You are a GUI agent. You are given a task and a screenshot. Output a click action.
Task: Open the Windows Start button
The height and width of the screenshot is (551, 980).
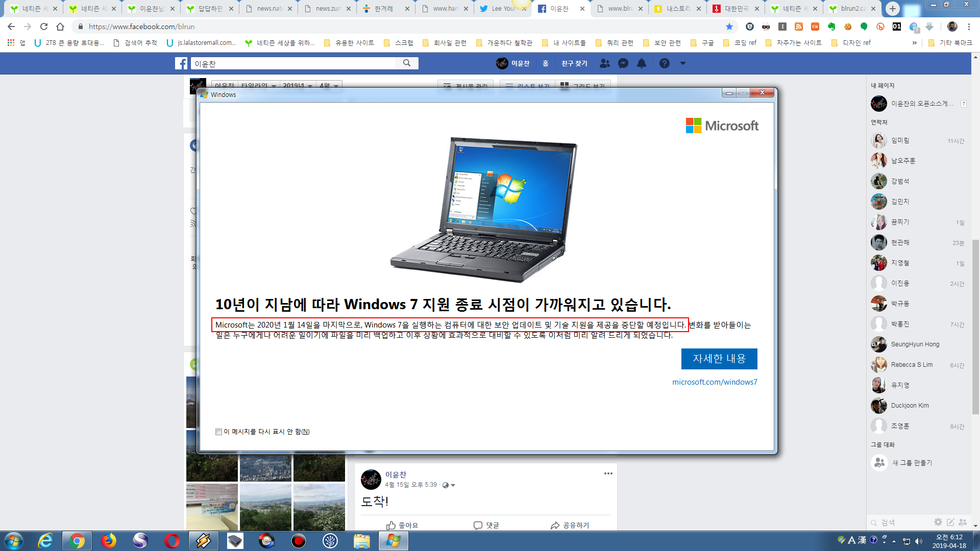click(14, 541)
